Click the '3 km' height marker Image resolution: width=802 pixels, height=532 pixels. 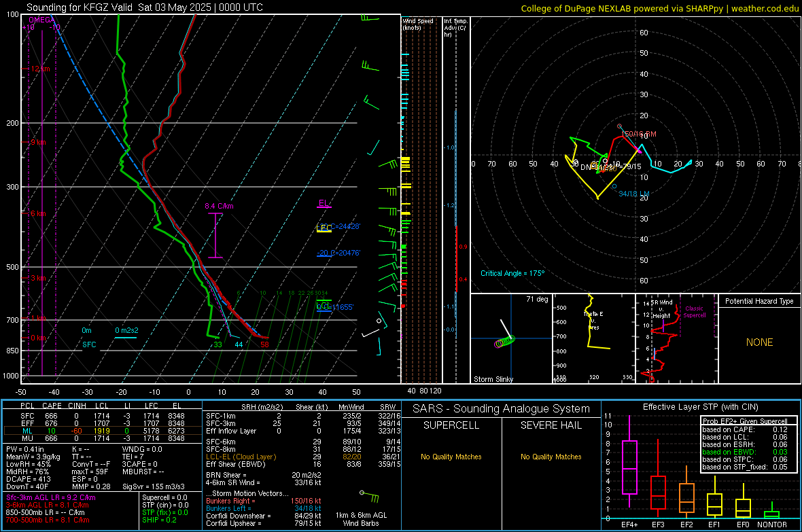[x=39, y=278]
